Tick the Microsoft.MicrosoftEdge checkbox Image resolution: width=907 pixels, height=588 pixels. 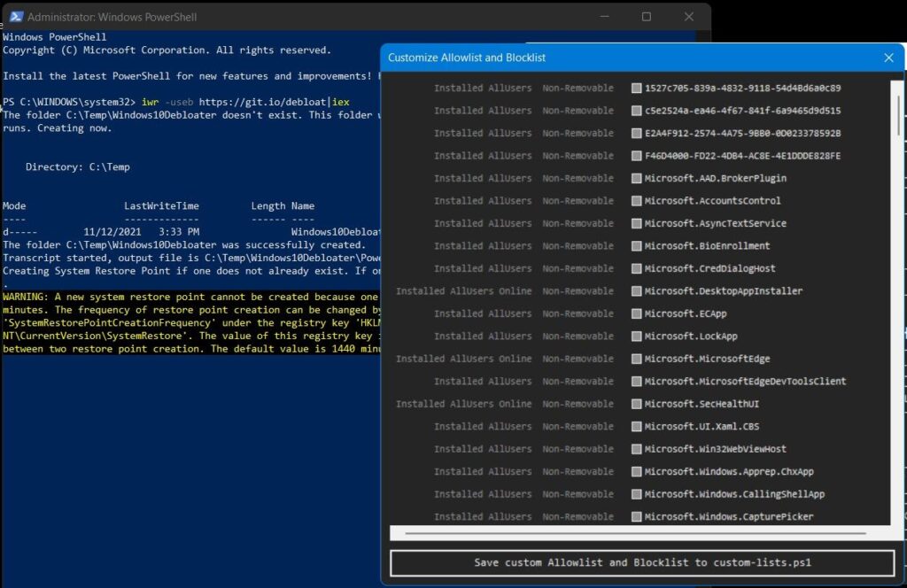636,359
